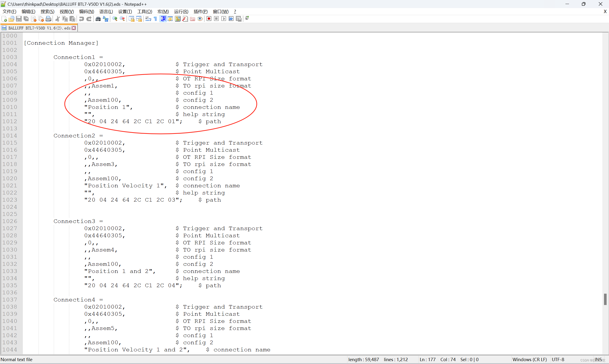Close document with X at menu bar right
Viewport: 609px width, 364px height.
tap(605, 11)
